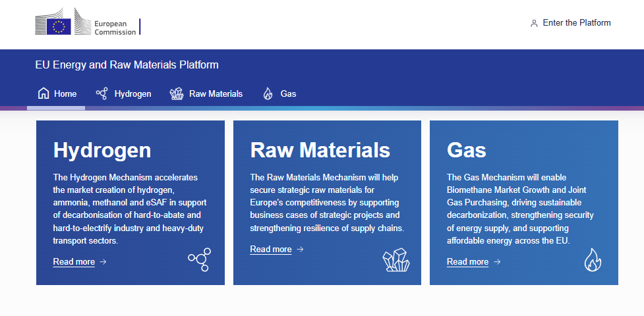Click the molecule icon on Hydrogen card
Screen dimensions: 644x316
point(198,259)
